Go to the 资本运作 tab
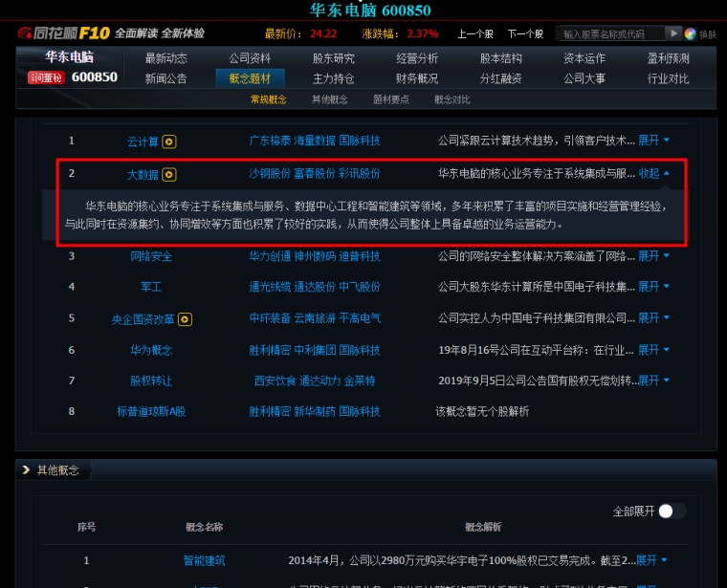 584,58
